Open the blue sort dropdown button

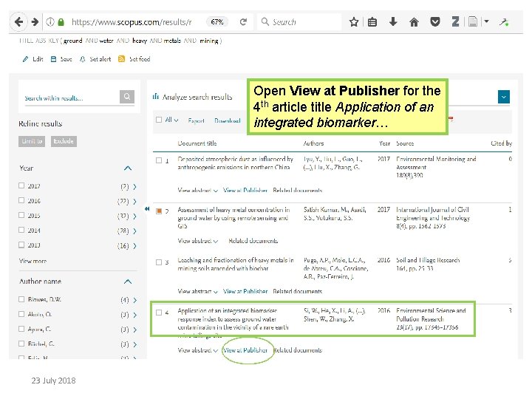(504, 97)
